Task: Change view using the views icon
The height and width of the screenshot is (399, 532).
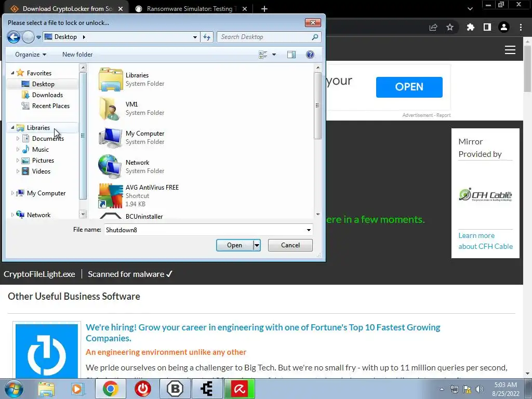Action: coord(263,55)
